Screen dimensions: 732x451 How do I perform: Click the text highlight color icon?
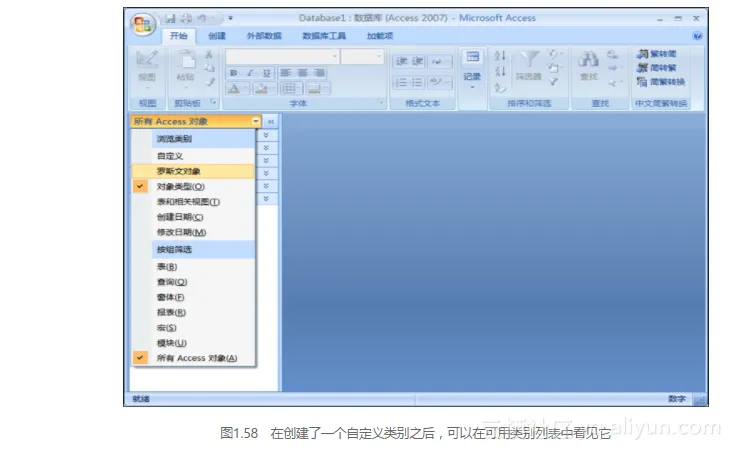[435, 82]
